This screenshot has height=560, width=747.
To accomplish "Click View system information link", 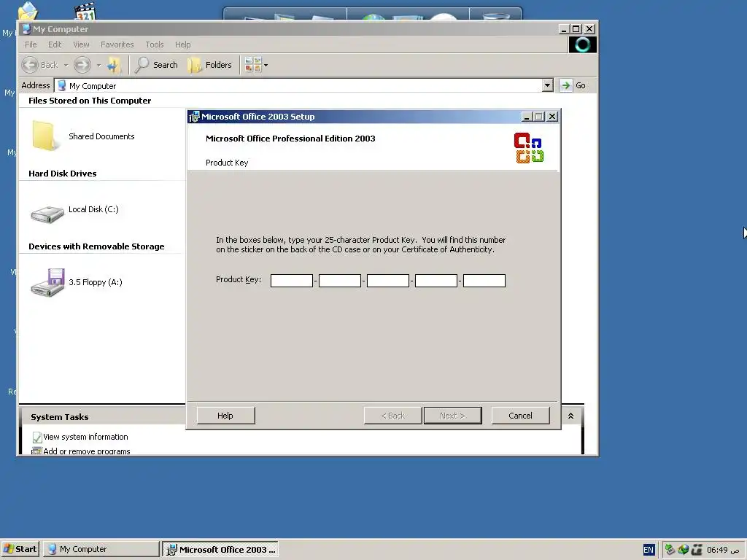I will click(85, 437).
